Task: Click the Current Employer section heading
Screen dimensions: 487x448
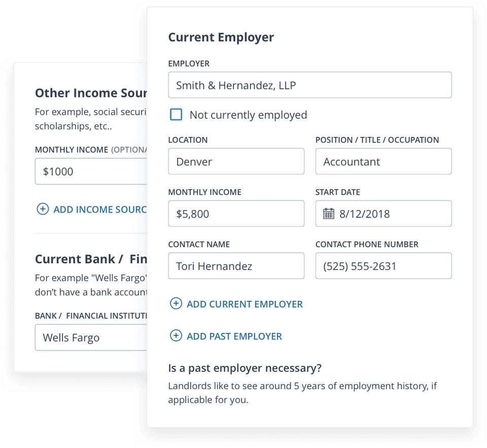Action: coord(221,38)
